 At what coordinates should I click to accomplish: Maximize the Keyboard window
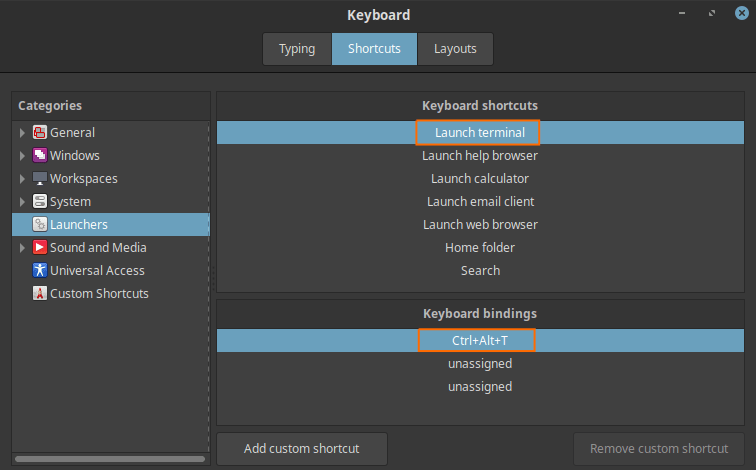[x=712, y=13]
